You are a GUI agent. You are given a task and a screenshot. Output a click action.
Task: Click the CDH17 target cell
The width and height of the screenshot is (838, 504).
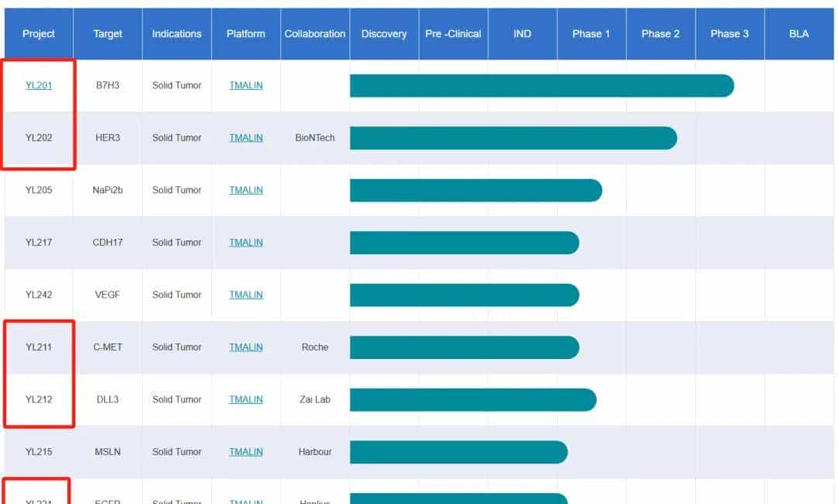[x=107, y=243]
